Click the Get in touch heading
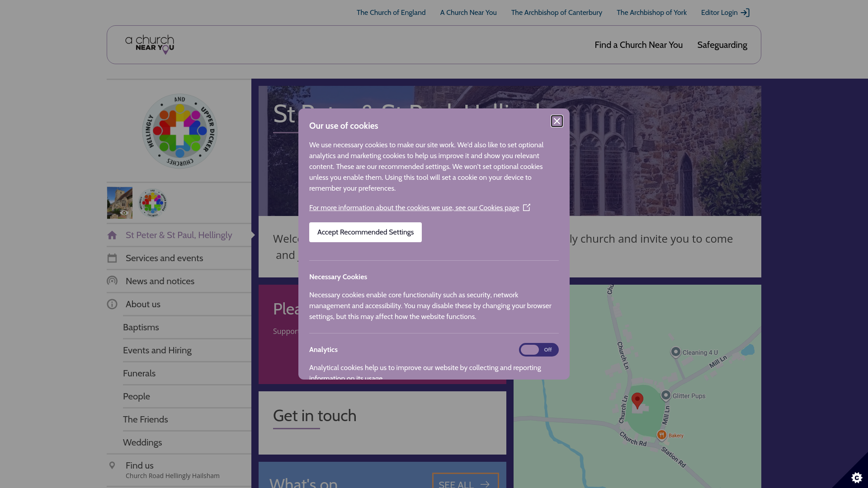The image size is (868, 488). (315, 416)
